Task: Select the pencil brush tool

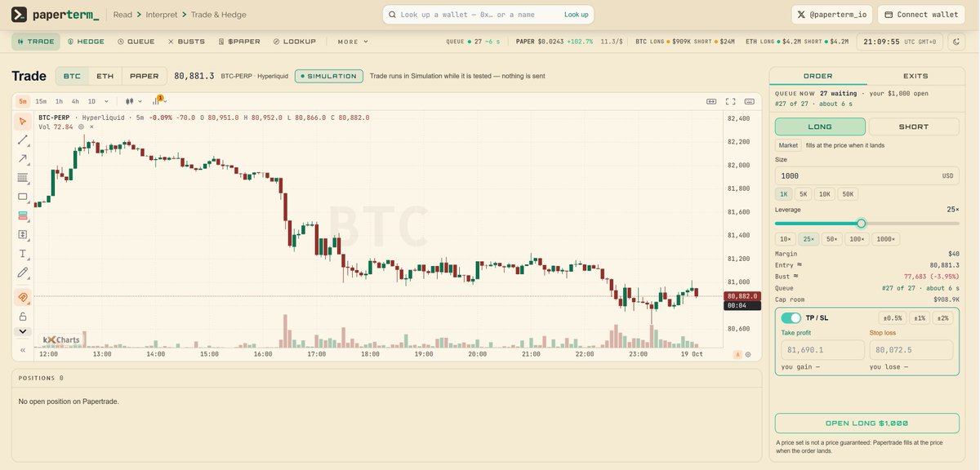Action: pyautogui.click(x=23, y=273)
